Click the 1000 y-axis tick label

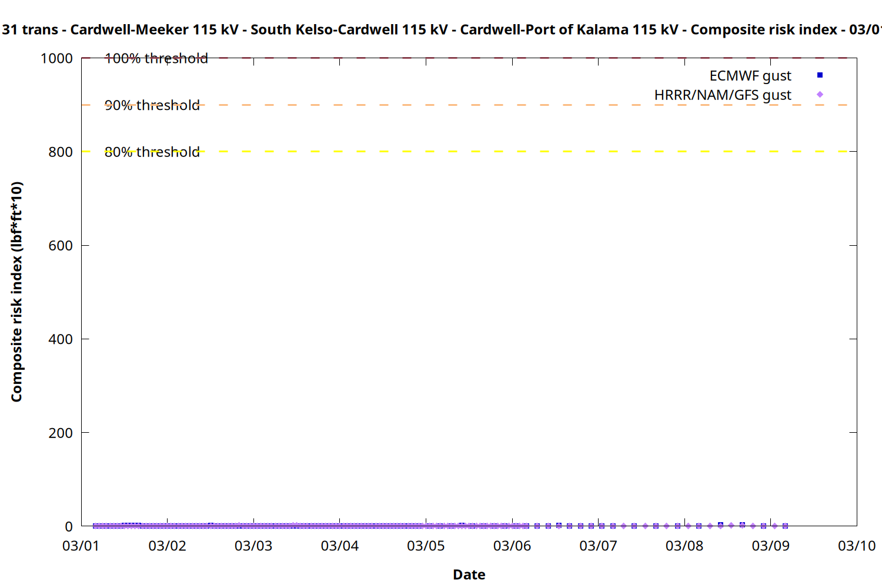click(56, 58)
